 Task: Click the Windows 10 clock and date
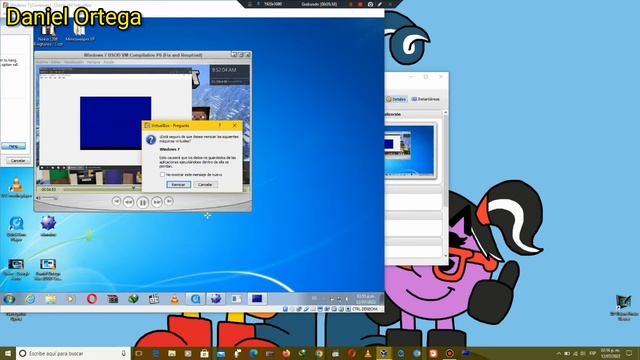point(610,353)
